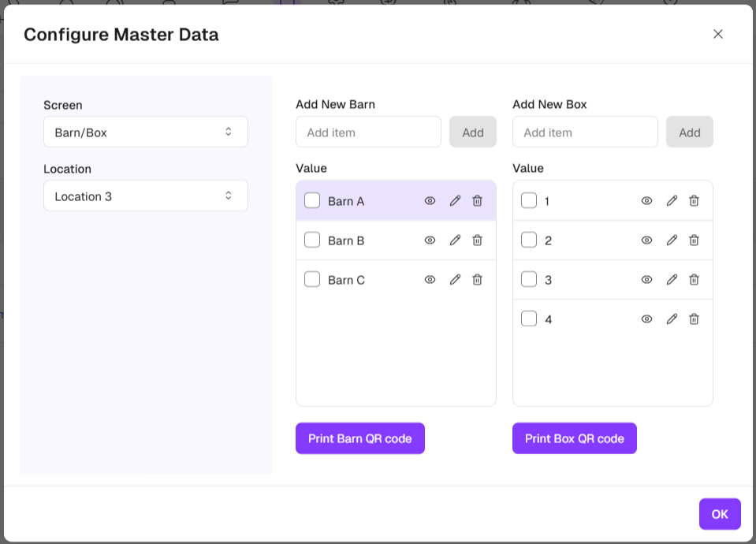Viewport: 756px width, 544px height.
Task: Click Print Box QR code button
Action: (x=574, y=438)
